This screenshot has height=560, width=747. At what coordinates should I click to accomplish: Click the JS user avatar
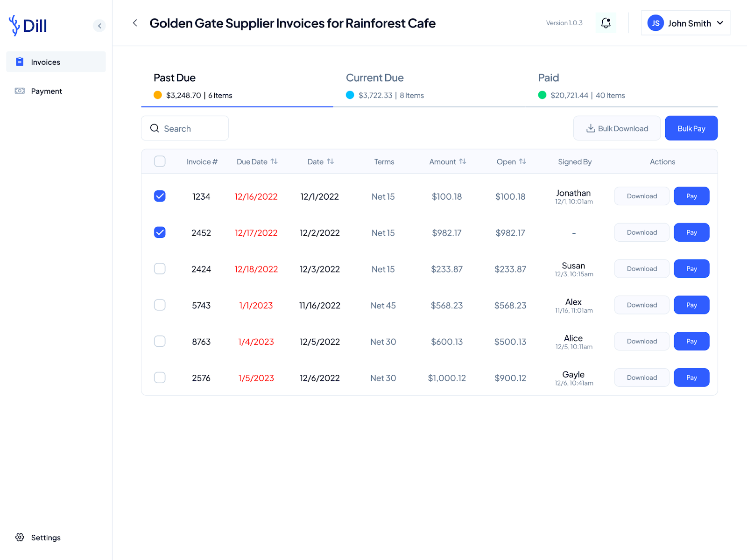pyautogui.click(x=655, y=23)
